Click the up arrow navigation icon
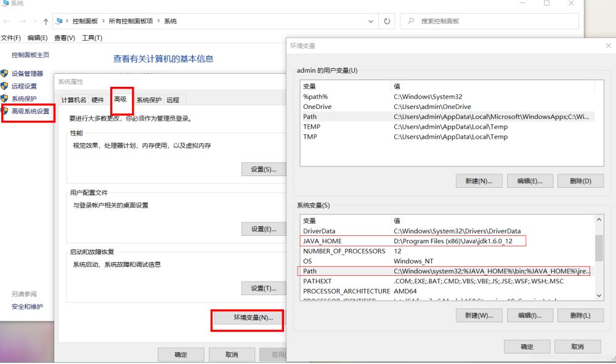Viewport: 616px width, 364px height. point(46,22)
